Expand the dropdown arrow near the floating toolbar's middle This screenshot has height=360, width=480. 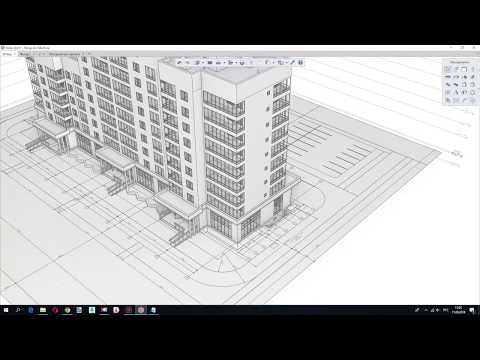[236, 62]
